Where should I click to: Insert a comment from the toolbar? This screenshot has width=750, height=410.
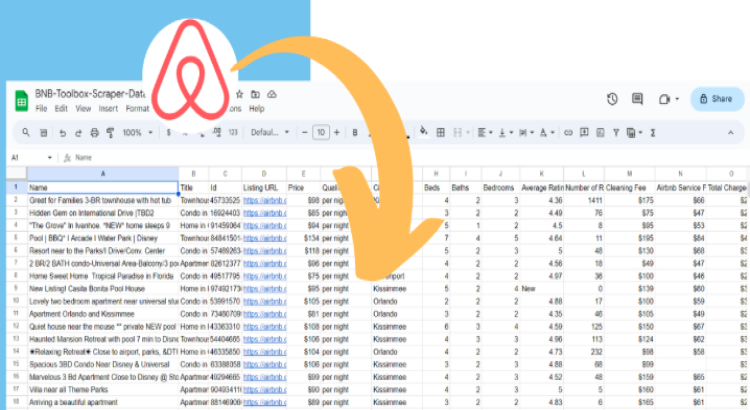(584, 133)
